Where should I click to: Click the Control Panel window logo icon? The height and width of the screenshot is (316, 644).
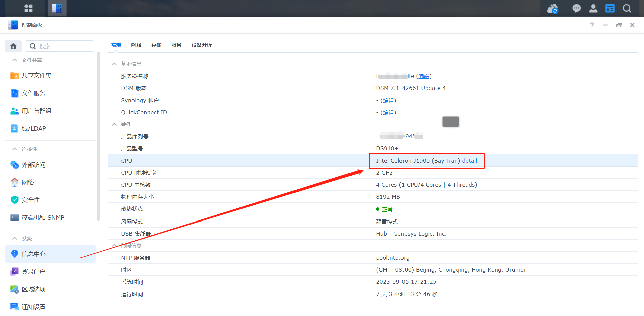13,25
